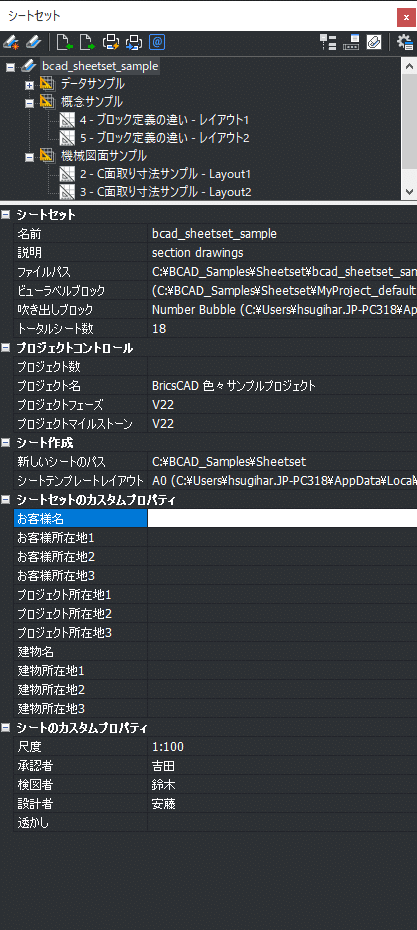Collapse the bcad_sheetset_sample root node
The height and width of the screenshot is (930, 417).
click(x=10, y=67)
